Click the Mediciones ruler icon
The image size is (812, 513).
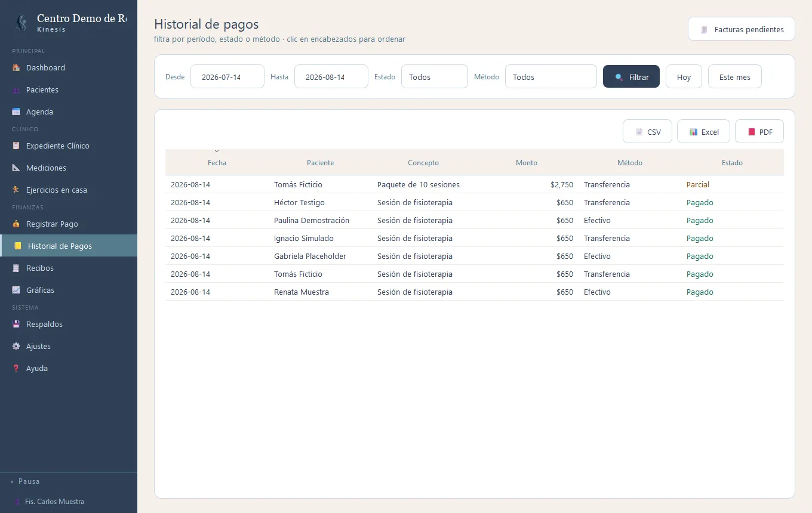[16, 168]
